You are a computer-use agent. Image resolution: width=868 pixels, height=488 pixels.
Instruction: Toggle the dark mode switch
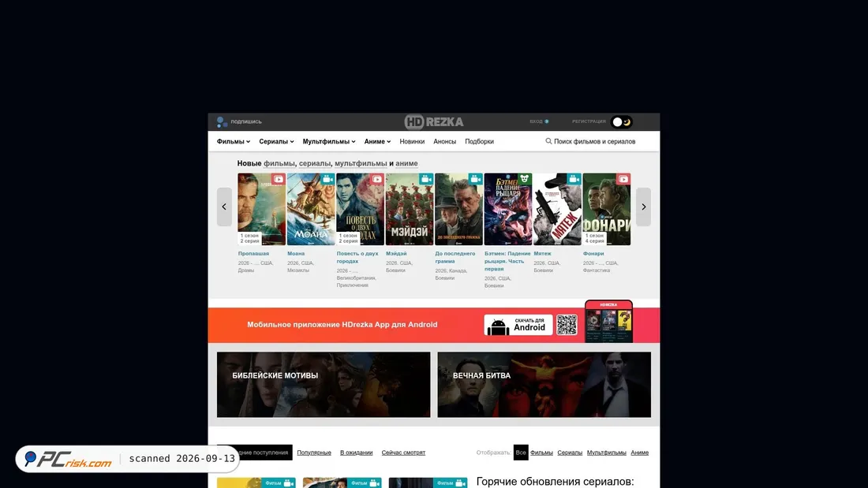[622, 121]
